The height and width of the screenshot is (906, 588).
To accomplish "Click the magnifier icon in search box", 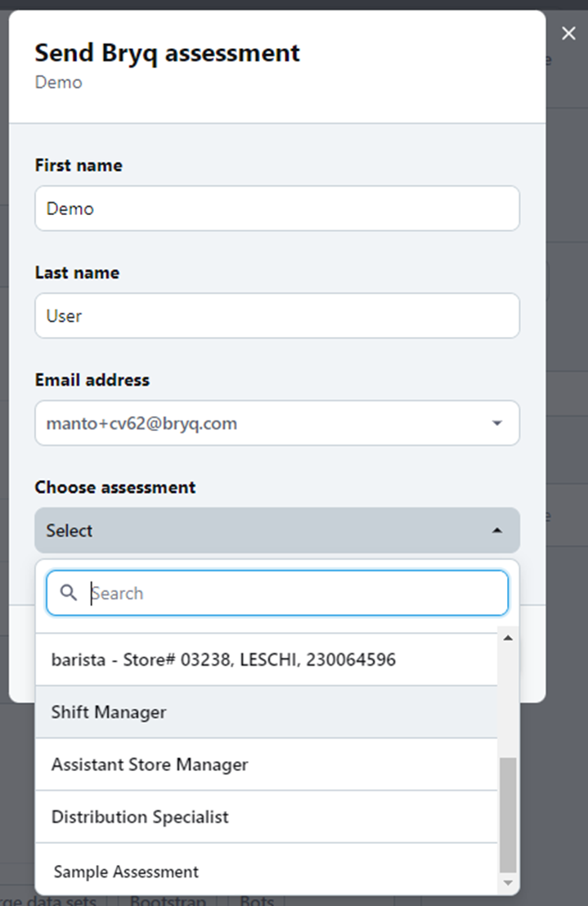I will (69, 593).
